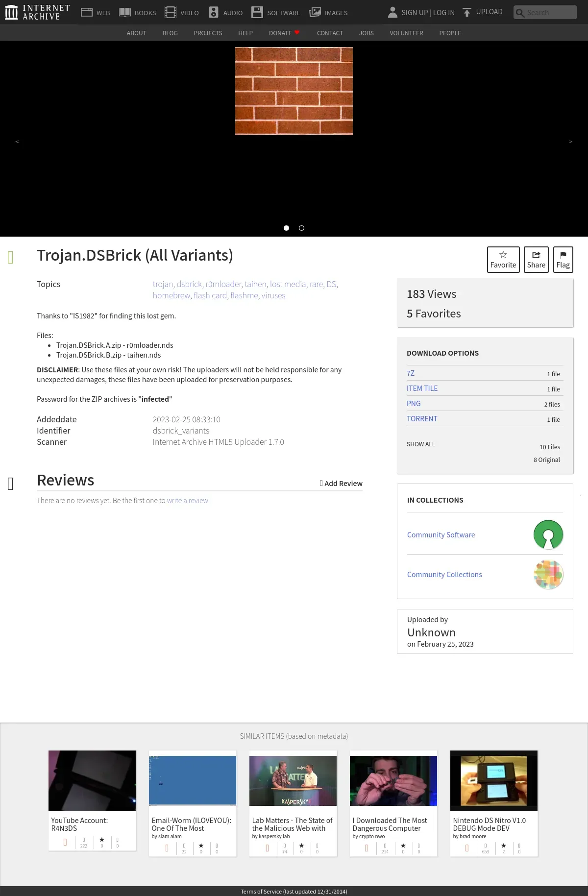Show next image with right arrow
The height and width of the screenshot is (896, 588).
[570, 142]
